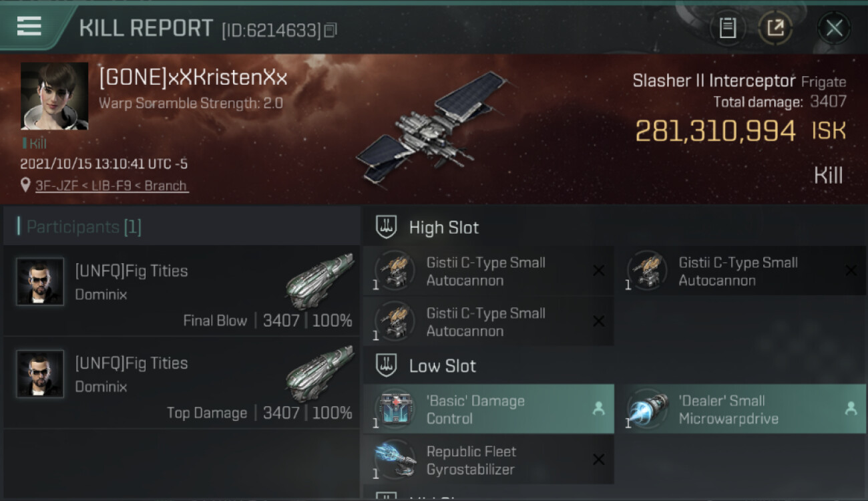The height and width of the screenshot is (501, 868).
Task: Open Top Damage Fig Tities portrait
Action: 40,374
